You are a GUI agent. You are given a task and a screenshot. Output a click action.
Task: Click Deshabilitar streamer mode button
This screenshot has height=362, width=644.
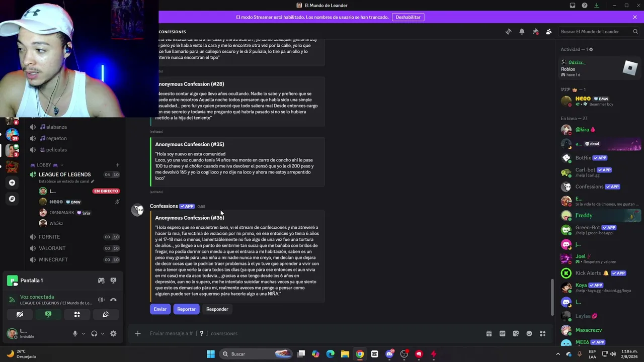[x=408, y=17]
